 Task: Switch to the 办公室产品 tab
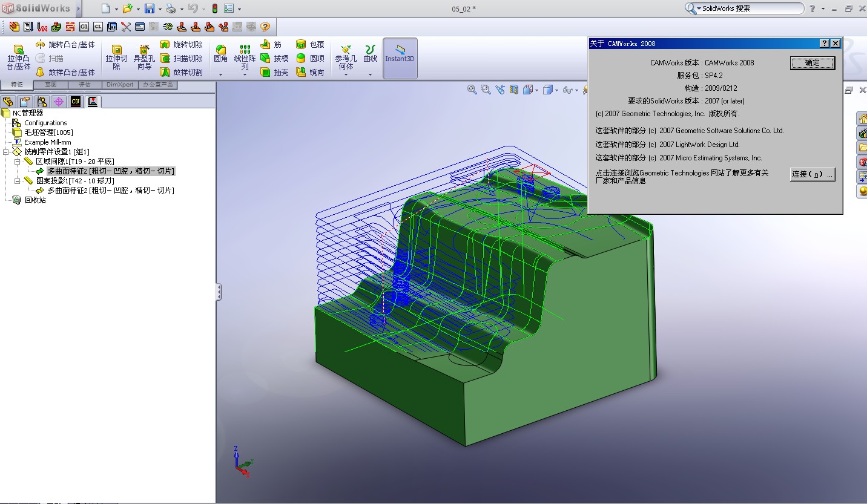(x=158, y=85)
